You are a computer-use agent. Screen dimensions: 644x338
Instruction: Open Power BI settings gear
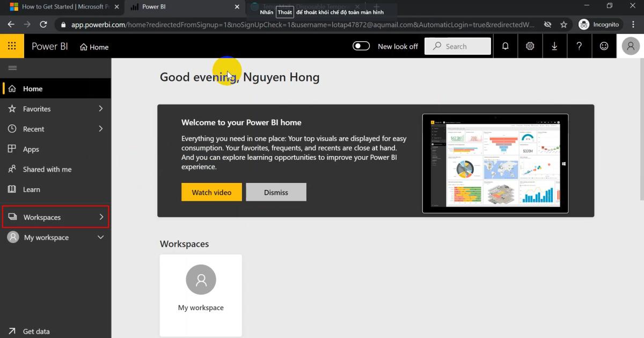530,46
